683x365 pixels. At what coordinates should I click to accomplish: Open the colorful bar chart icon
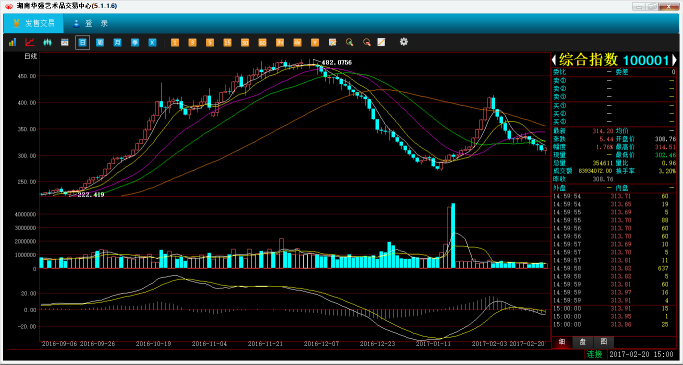13,42
